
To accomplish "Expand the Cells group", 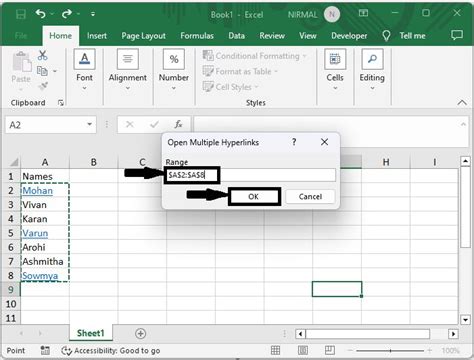I will tap(335, 70).
